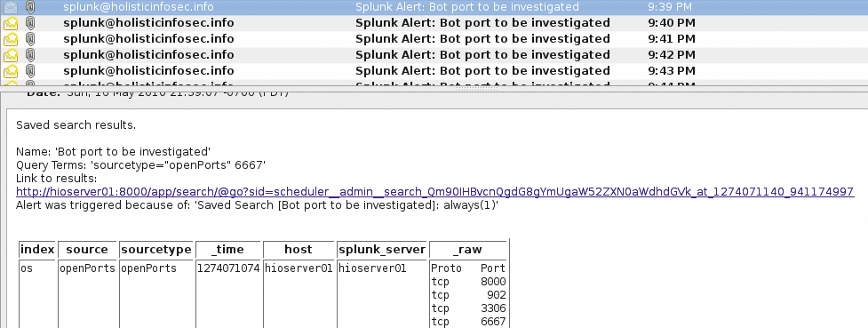Click the 'hioserver01' splunk_server cell

pyautogui.click(x=372, y=268)
